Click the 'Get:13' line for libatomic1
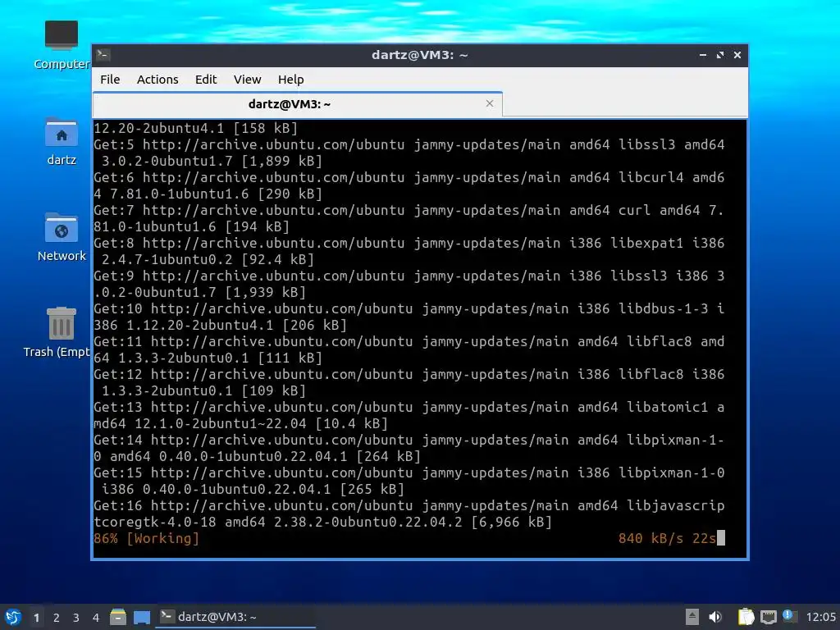Viewport: 840px width, 630px height. (x=409, y=415)
